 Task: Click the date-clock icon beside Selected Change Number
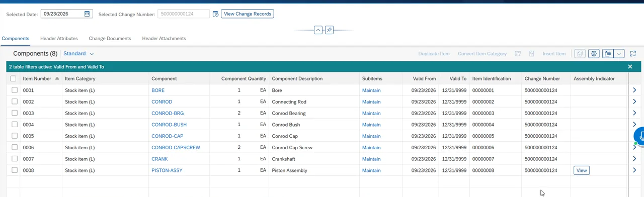pos(215,14)
